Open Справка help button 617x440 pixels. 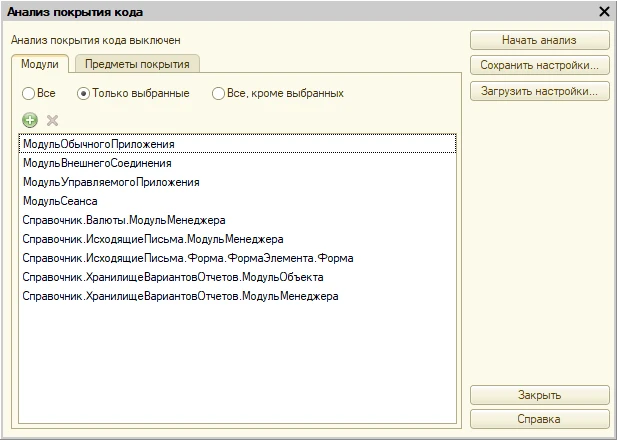point(539,419)
